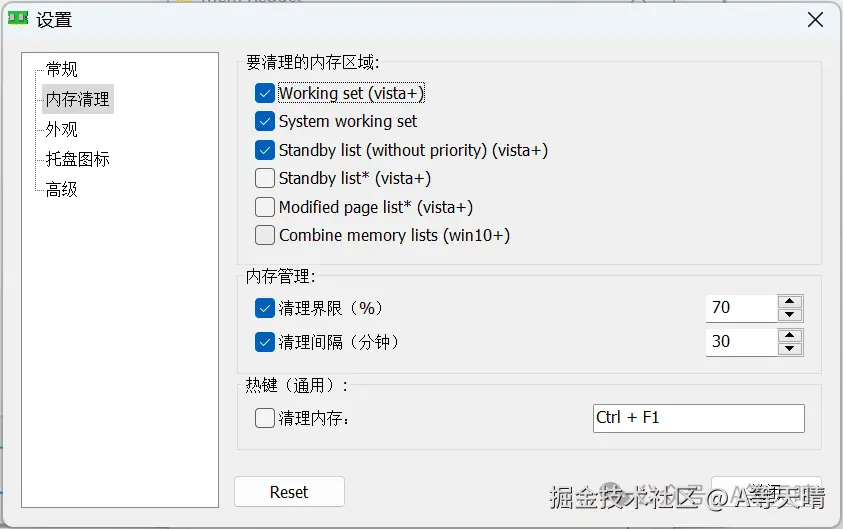This screenshot has height=529, width=843.
Task: Select 常规 in the settings tree
Action: 62,69
